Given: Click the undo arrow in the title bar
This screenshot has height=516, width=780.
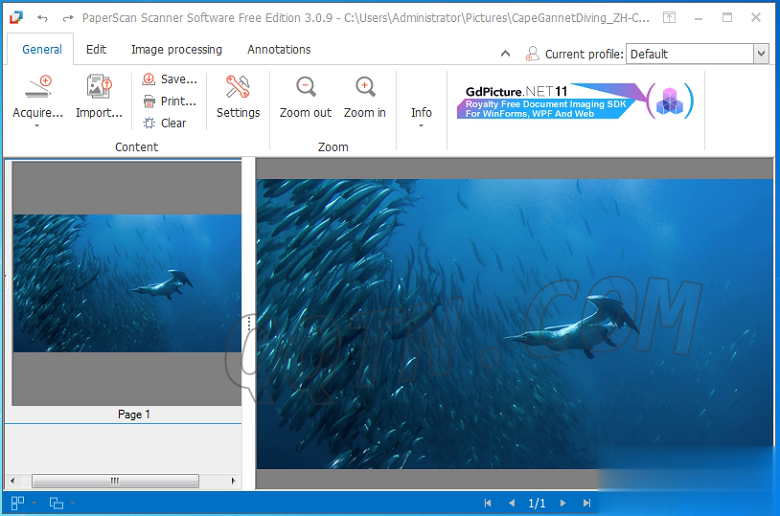Looking at the screenshot, I should point(42,18).
